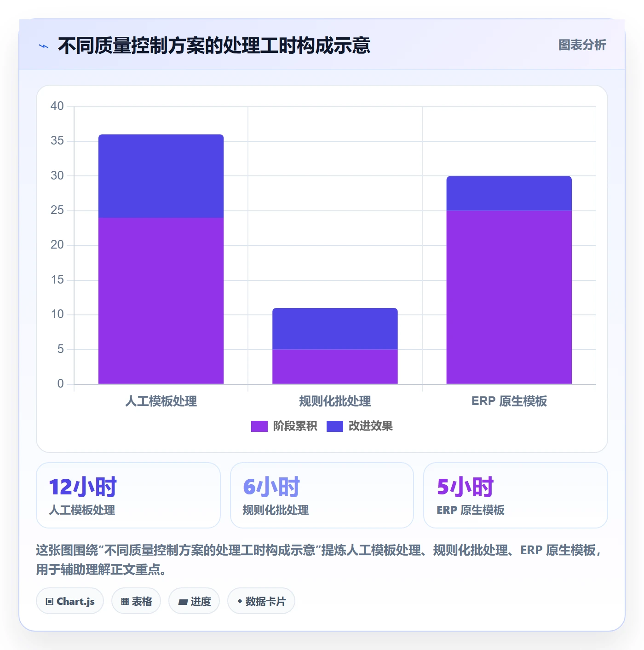
Task: Click the ERP 原生模板 x-axis label
Action: point(509,401)
